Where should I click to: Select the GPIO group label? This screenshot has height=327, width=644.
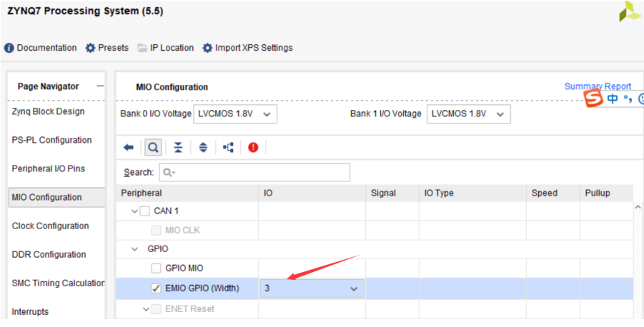pyautogui.click(x=158, y=249)
